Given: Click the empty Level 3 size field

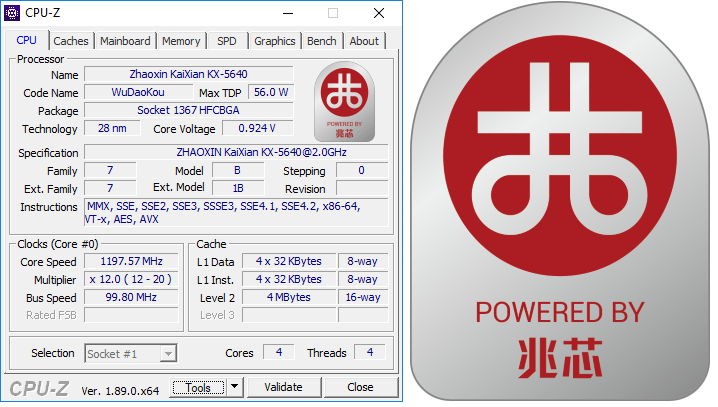Looking at the screenshot, I should click(x=289, y=315).
